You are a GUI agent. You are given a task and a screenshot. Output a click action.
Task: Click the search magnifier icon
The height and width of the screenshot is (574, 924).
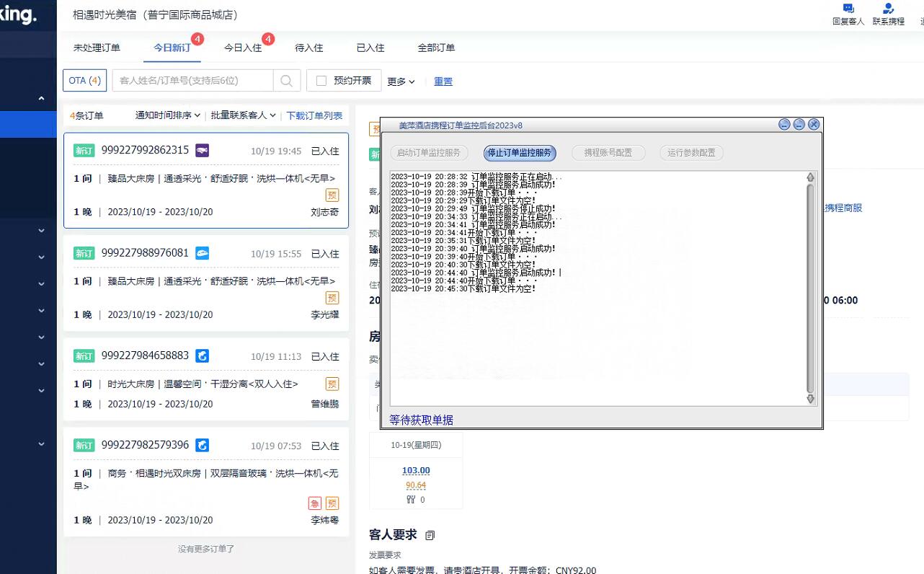point(286,81)
